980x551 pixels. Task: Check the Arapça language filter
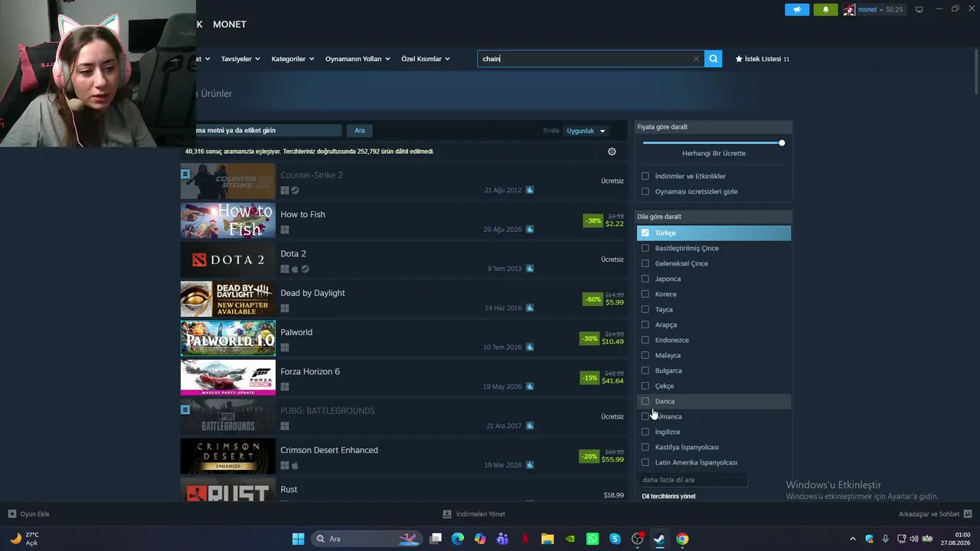(645, 324)
